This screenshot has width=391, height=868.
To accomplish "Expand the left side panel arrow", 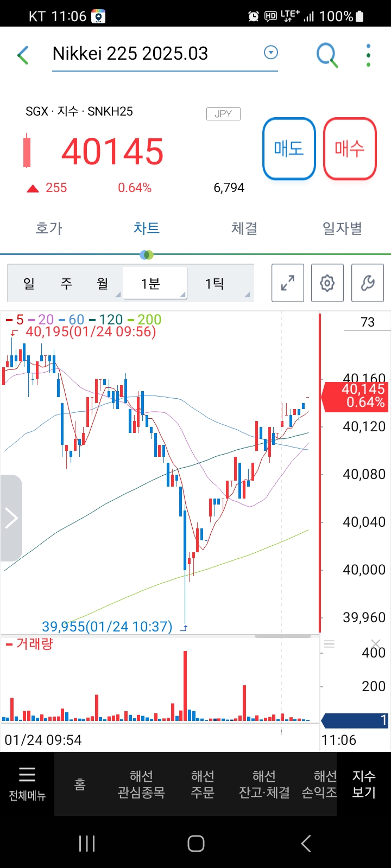I will 11,518.
